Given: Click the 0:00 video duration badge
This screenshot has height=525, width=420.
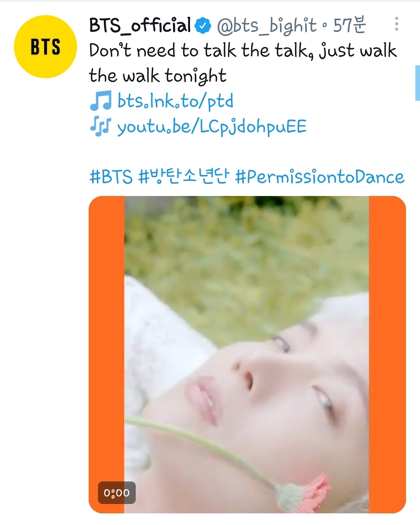Looking at the screenshot, I should (x=117, y=493).
